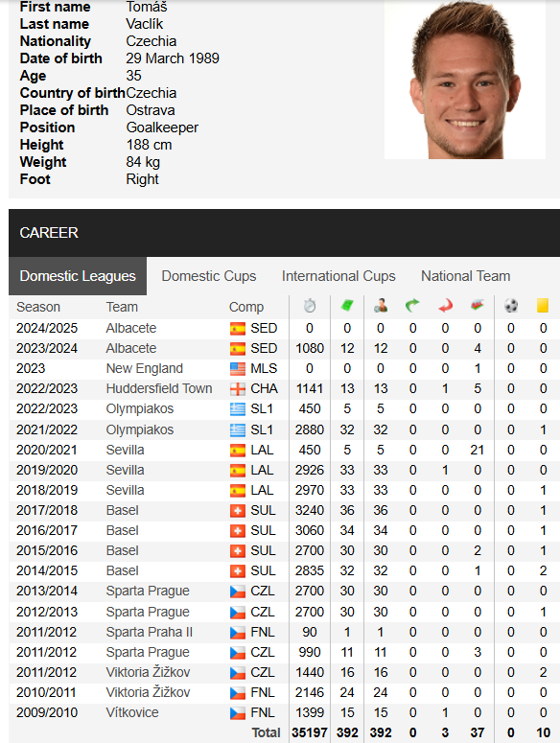Screen dimensions: 560x743
Task: Click the lineups player icon
Action: point(381,306)
